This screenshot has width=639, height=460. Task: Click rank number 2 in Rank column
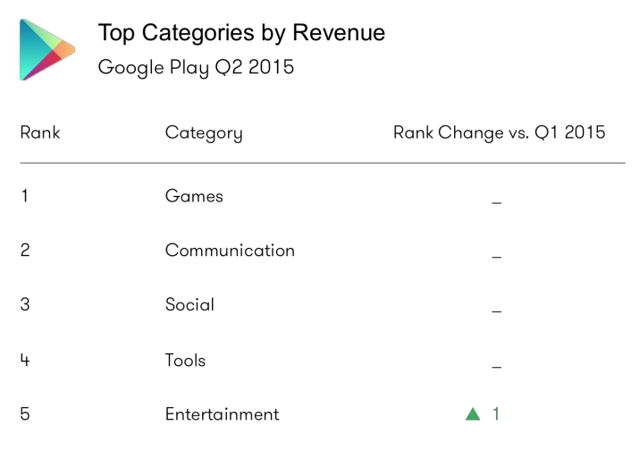[25, 250]
